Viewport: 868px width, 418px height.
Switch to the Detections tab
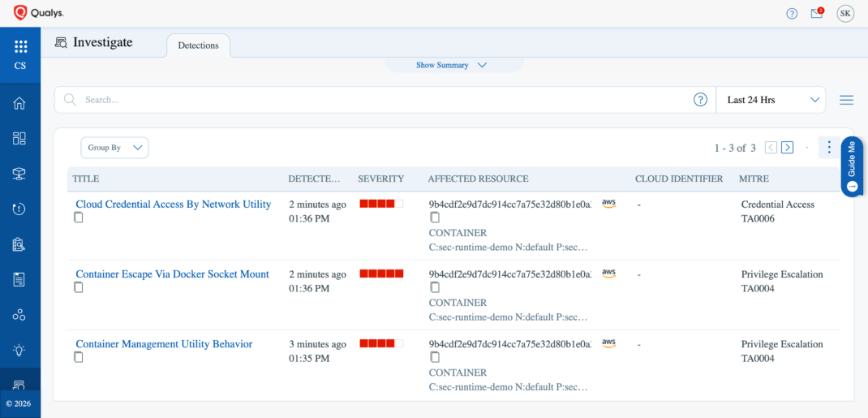click(198, 45)
